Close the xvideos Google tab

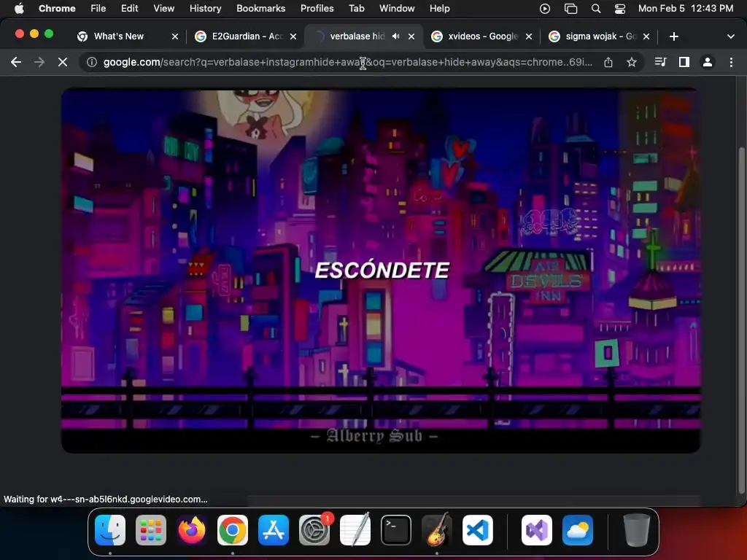529,36
